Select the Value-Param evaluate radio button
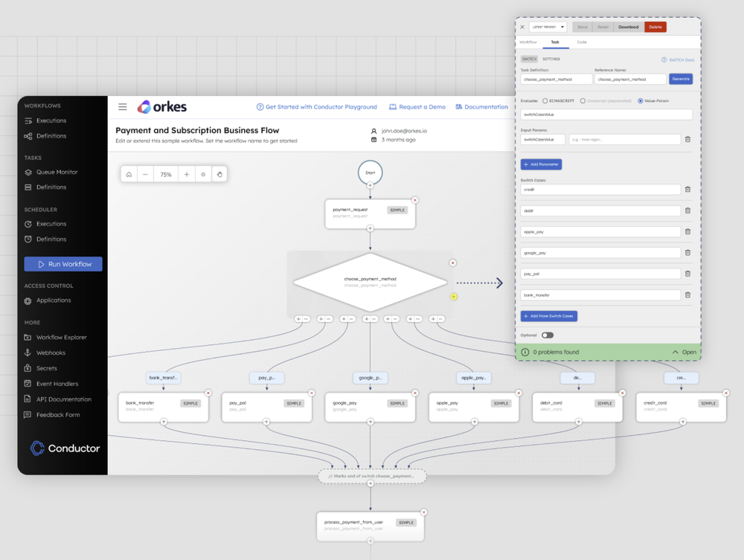Screen dimensions: 744x560 pos(641,101)
